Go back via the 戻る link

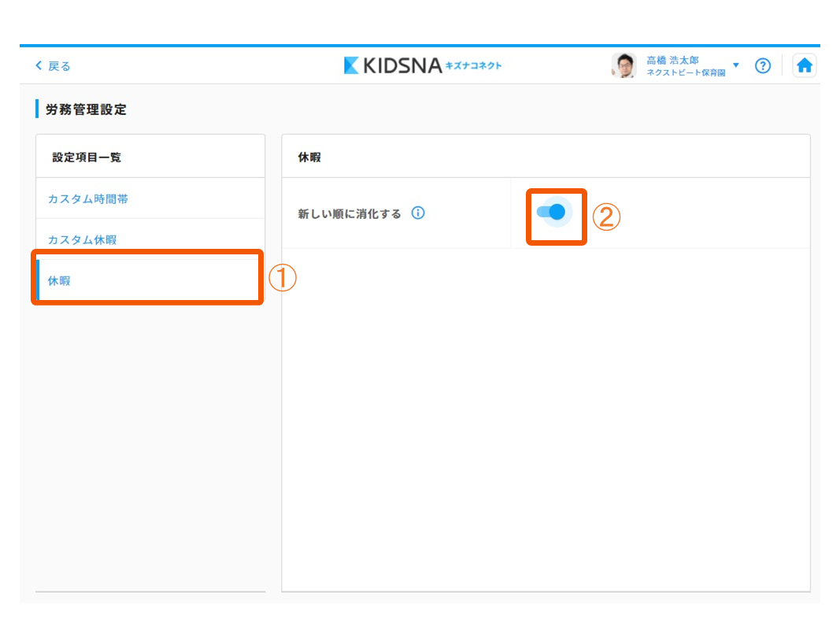pyautogui.click(x=59, y=66)
